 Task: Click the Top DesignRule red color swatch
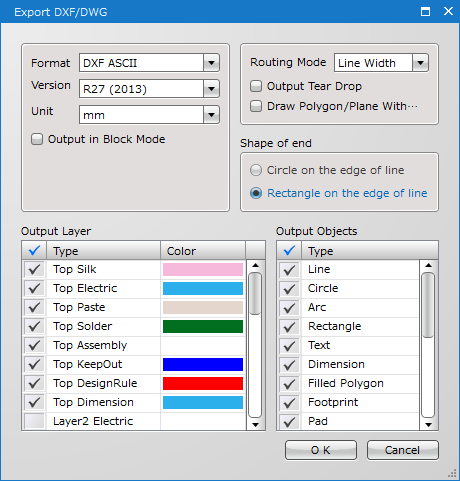203,383
